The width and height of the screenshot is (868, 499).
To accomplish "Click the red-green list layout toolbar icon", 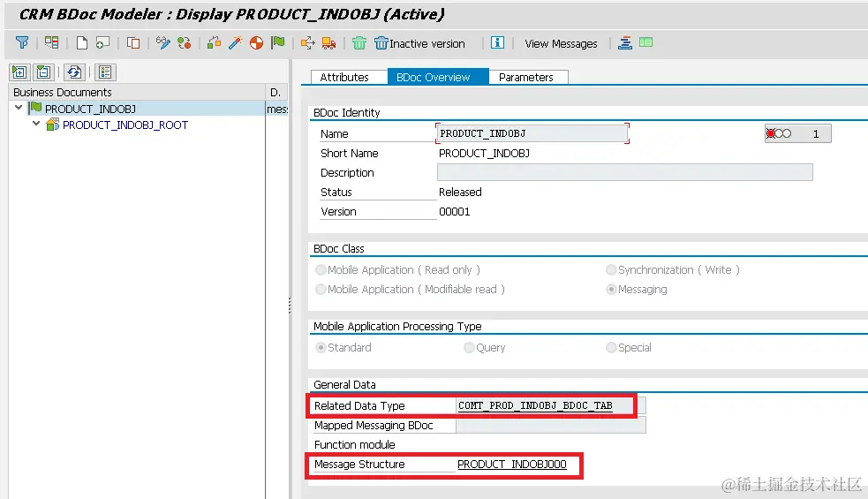I will click(51, 42).
